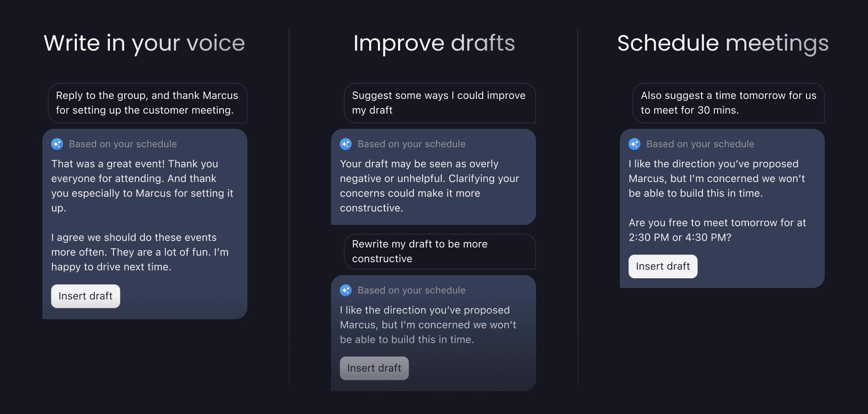The height and width of the screenshot is (414, 868).
Task: Click the sparkle icon in the Schedule meetings card
Action: [634, 144]
